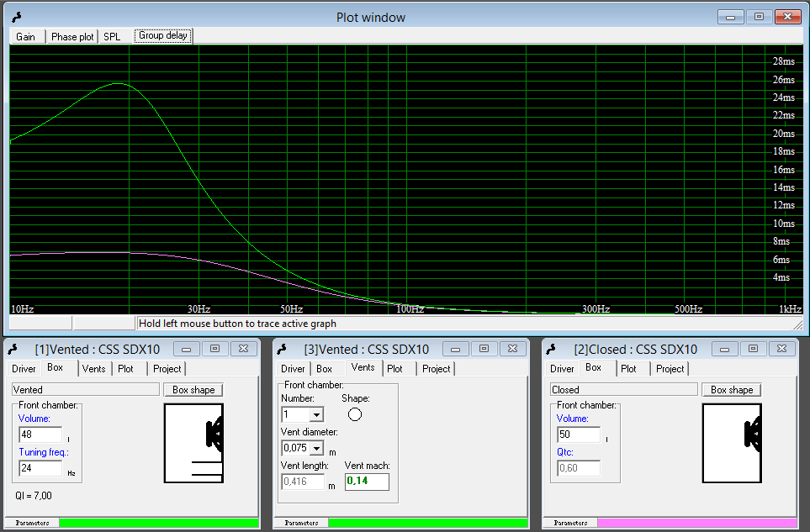Screen dimensions: 810x532
Task: Open Project tab in [2]Closed window
Action: coord(670,369)
